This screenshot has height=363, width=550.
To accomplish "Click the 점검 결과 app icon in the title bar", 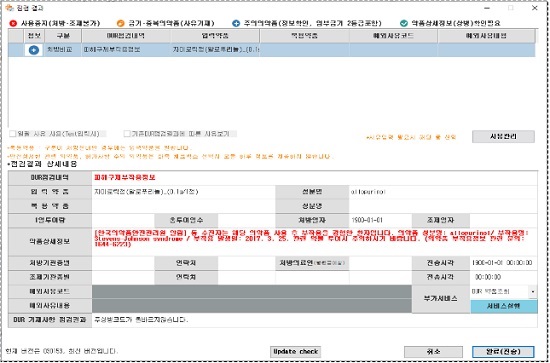I will point(9,7).
